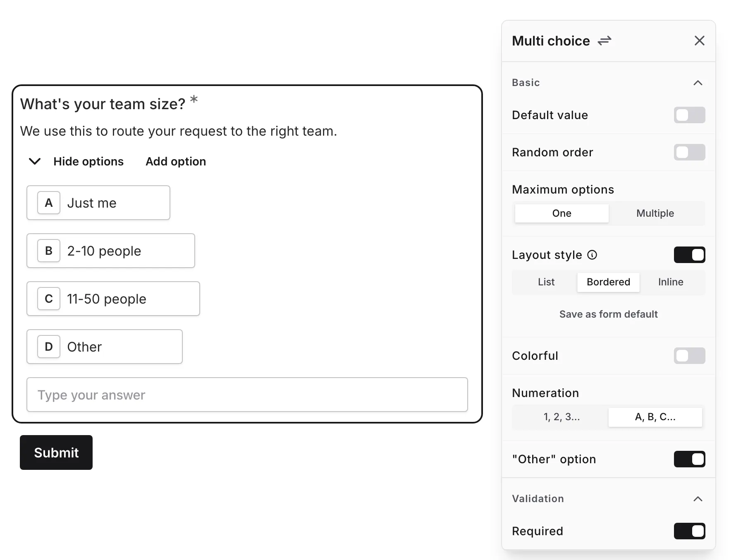Collapse the Validation section
The image size is (736, 560).
[x=698, y=499]
